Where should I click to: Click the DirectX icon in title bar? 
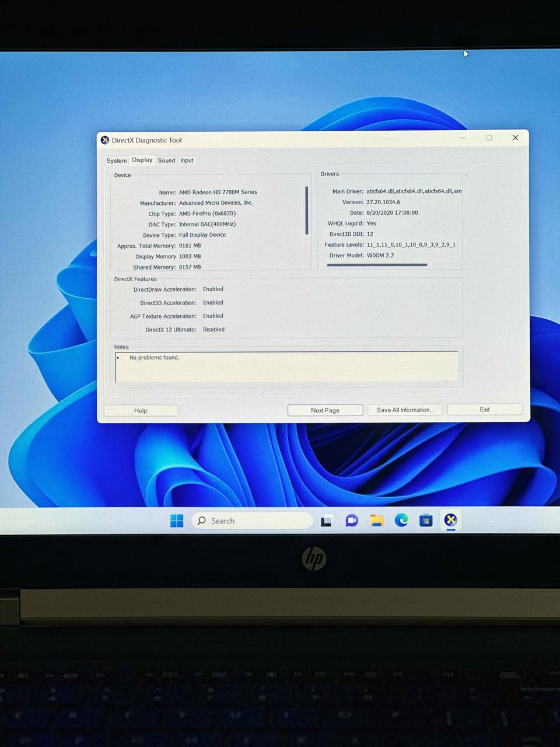click(x=105, y=140)
